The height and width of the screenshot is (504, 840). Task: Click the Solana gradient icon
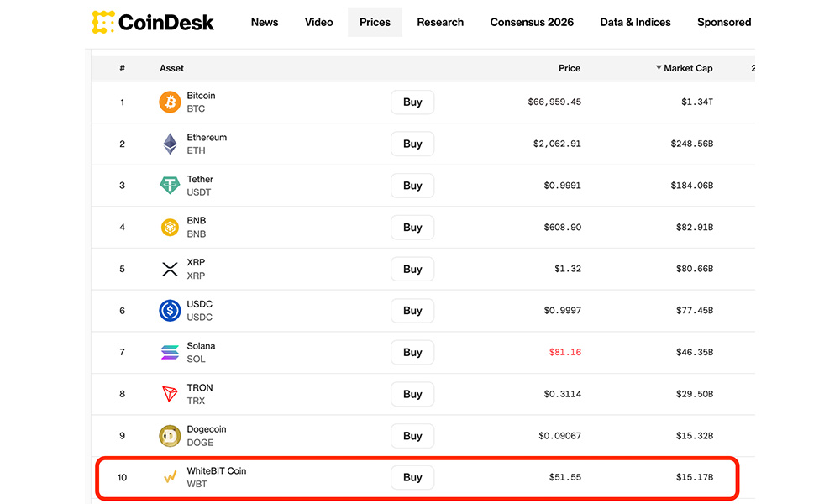[x=170, y=353]
